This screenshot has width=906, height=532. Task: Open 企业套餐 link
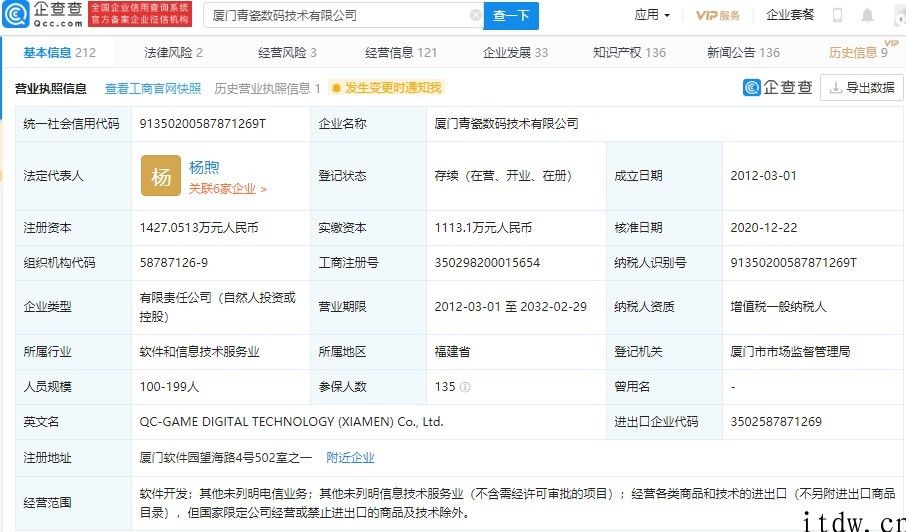tap(790, 15)
